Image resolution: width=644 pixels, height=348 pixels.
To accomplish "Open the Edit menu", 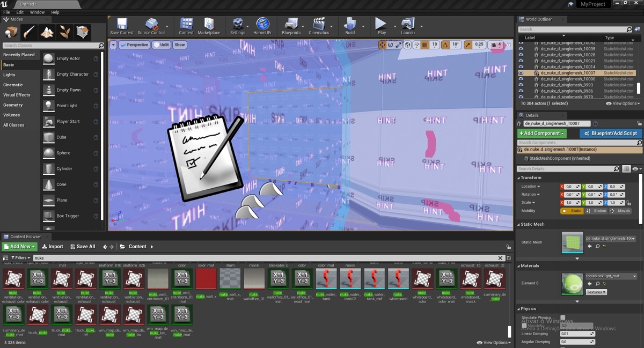I will click(19, 12).
